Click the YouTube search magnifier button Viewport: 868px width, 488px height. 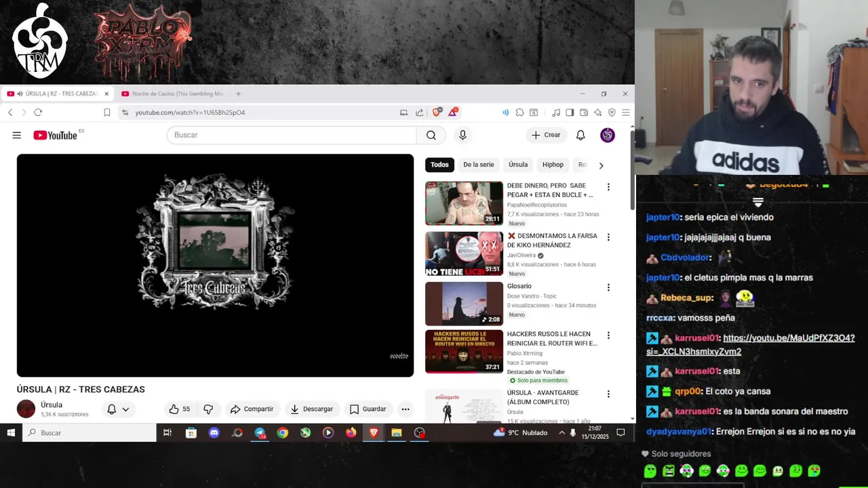(431, 135)
